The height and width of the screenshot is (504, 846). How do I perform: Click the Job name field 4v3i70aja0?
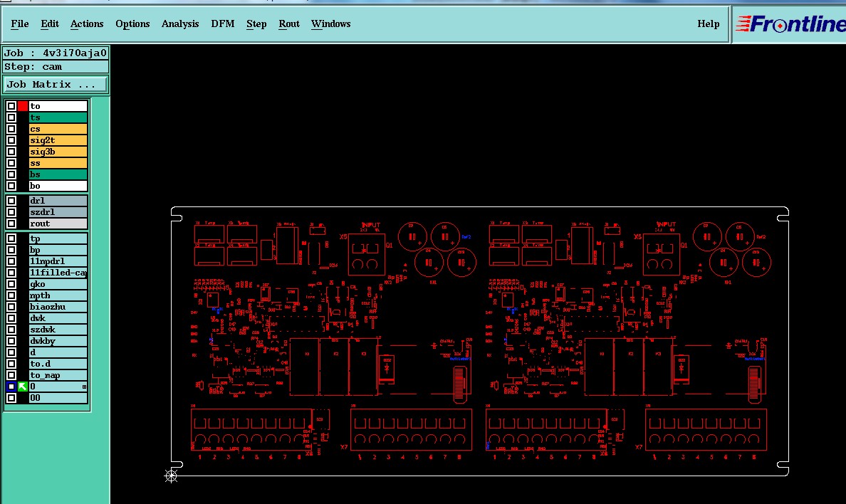pyautogui.click(x=56, y=53)
